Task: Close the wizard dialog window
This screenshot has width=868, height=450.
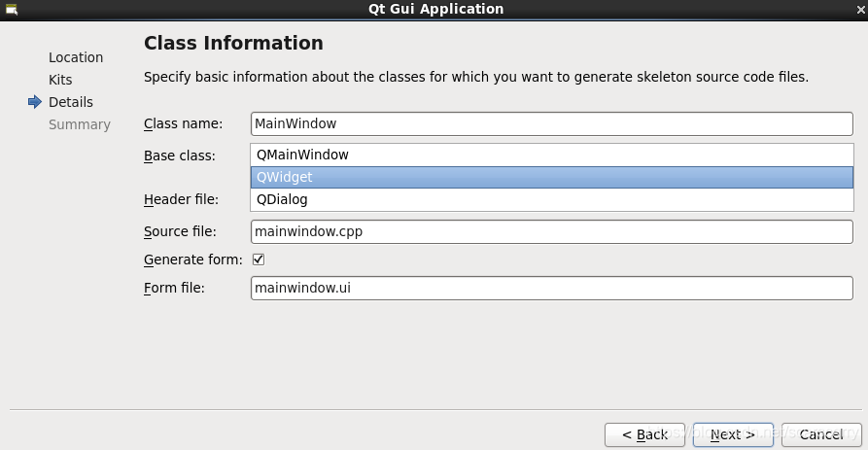Action: 861,10
